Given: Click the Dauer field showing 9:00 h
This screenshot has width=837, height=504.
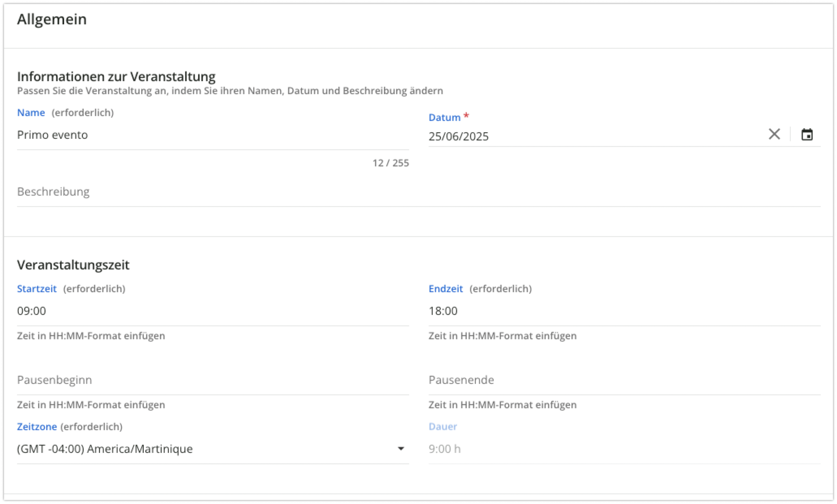Looking at the screenshot, I should pyautogui.click(x=624, y=449).
